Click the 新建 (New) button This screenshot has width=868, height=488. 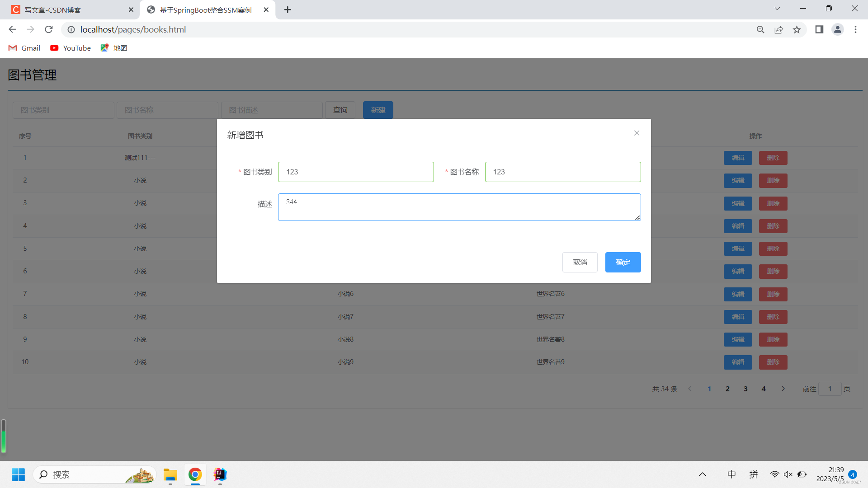coord(378,110)
